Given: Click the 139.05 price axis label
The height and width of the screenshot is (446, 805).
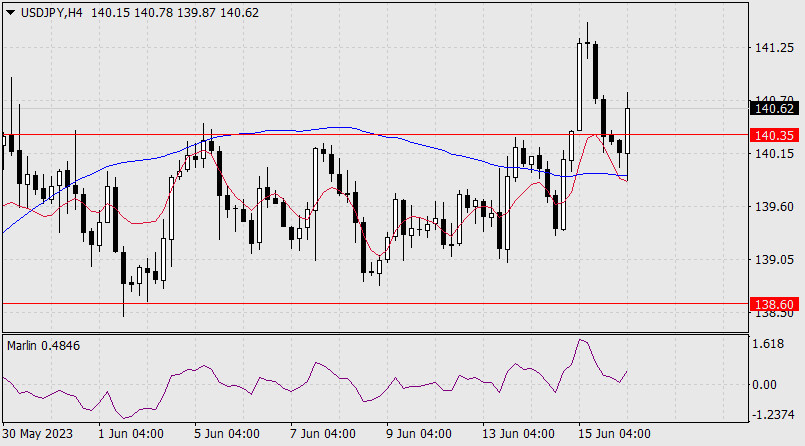Looking at the screenshot, I should [774, 259].
